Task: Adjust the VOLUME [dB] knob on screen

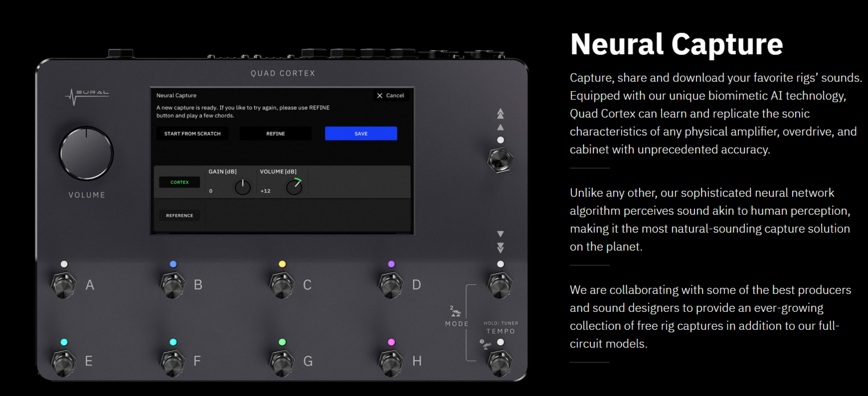Action: 294,187
